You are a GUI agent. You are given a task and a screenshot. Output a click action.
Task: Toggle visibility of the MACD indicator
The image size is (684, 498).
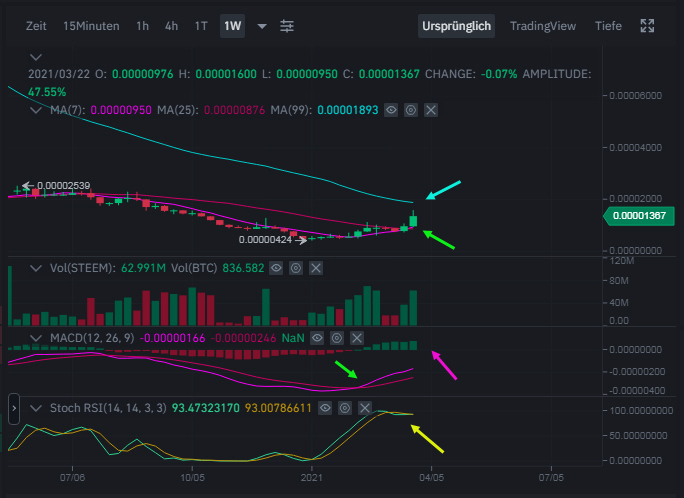318,339
